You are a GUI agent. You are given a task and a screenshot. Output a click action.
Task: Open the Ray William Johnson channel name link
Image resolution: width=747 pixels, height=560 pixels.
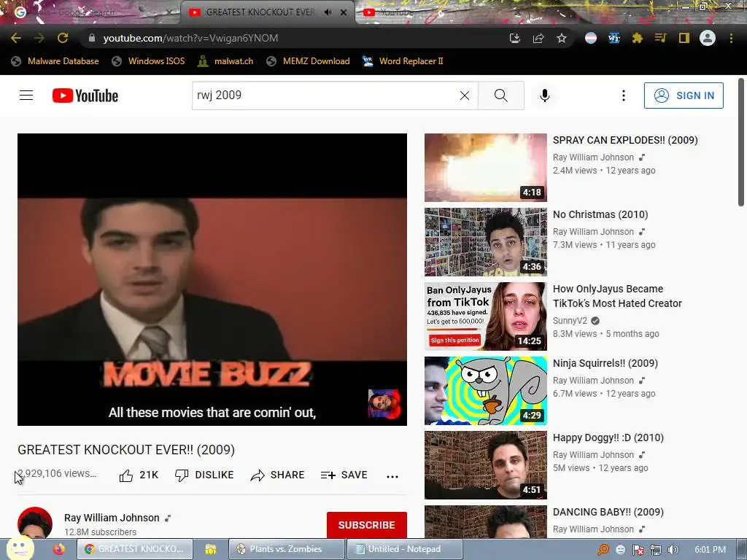[112, 518]
